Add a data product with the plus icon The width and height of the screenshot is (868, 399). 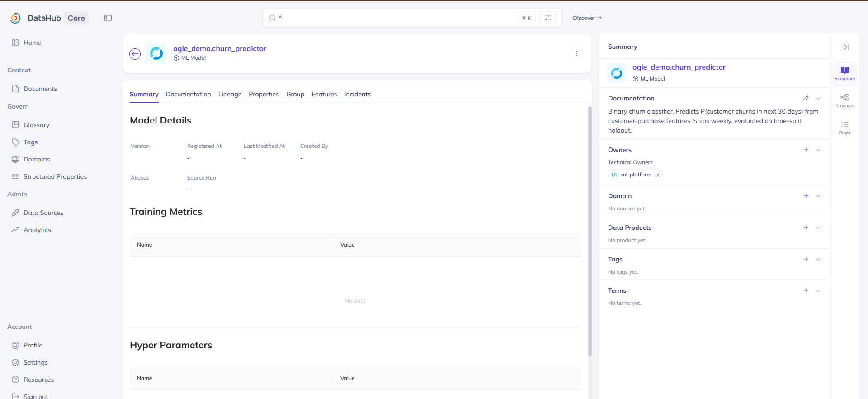pyautogui.click(x=806, y=228)
